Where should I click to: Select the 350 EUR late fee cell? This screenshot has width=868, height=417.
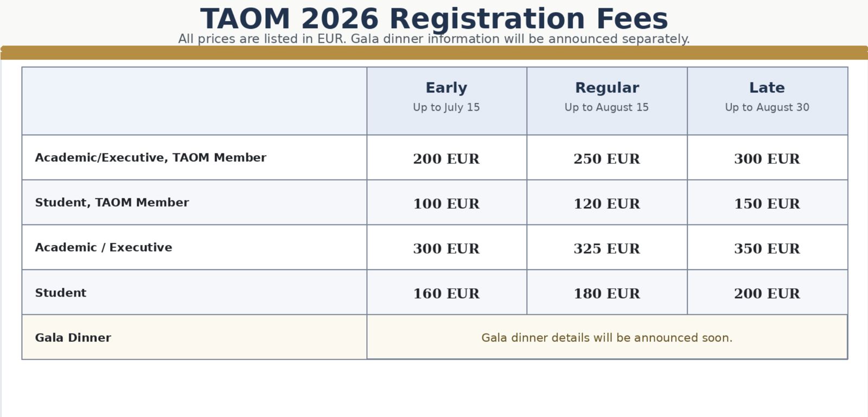pos(767,249)
